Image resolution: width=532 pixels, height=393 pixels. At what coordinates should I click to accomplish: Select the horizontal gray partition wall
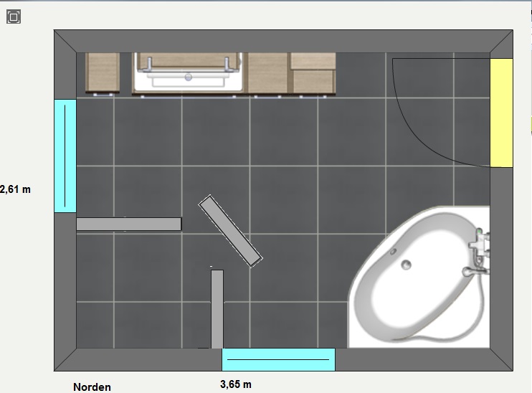(x=128, y=224)
